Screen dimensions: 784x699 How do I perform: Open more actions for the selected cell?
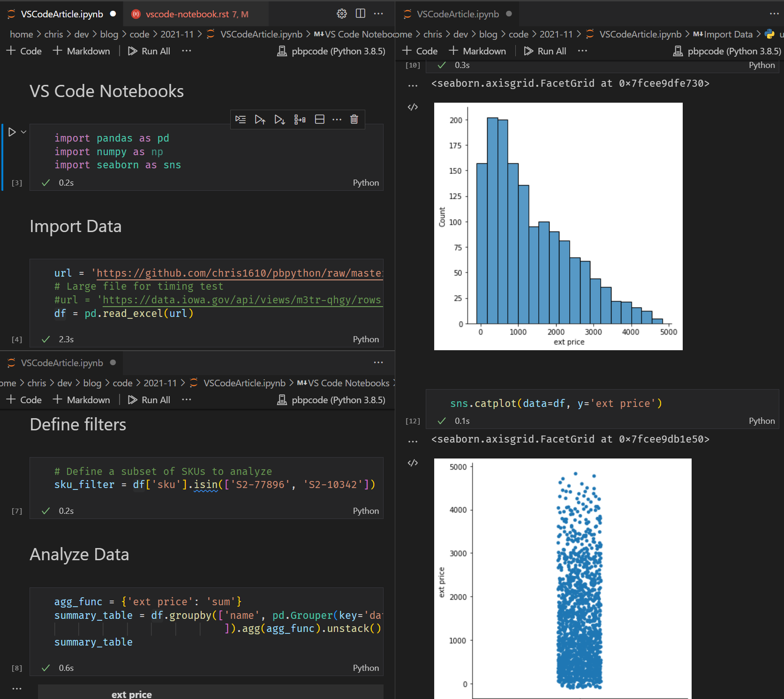coord(337,120)
